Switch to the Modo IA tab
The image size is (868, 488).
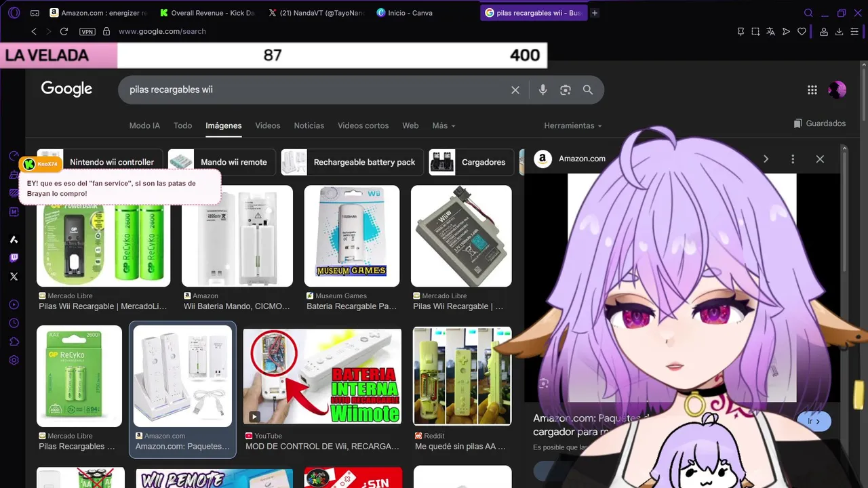click(144, 125)
